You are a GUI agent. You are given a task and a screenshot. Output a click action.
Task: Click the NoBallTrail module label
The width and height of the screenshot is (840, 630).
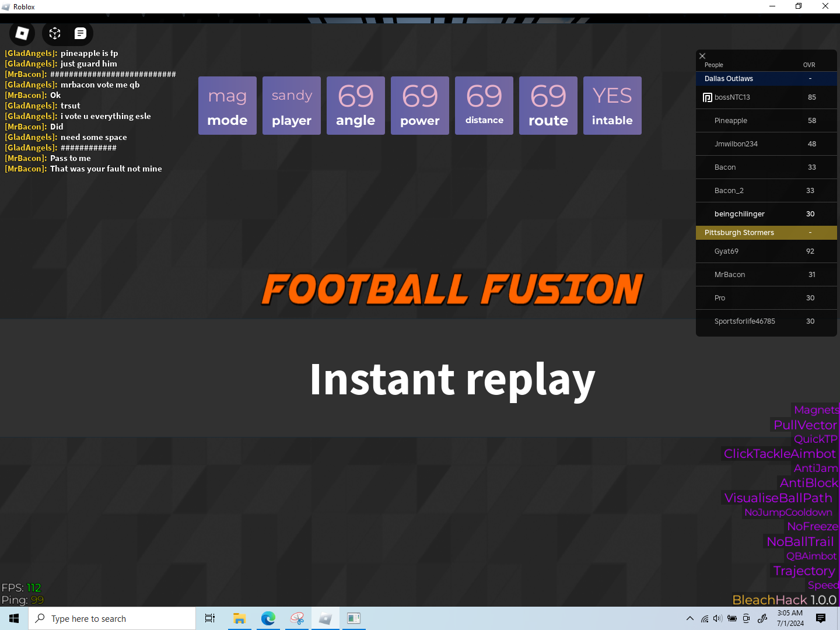click(x=800, y=541)
